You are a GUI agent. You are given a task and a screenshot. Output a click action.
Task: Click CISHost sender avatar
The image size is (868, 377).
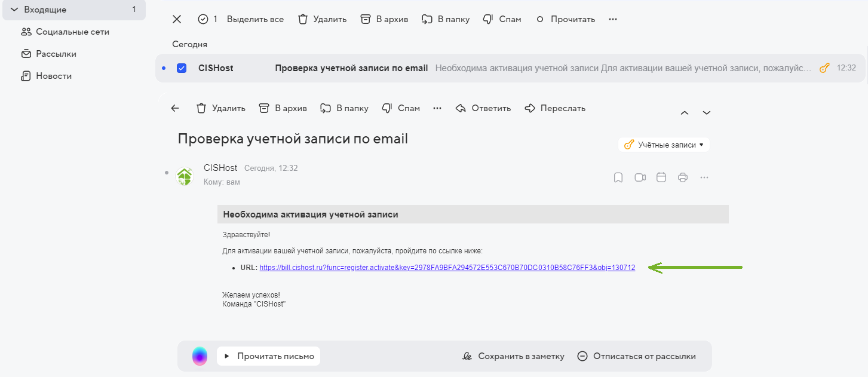pyautogui.click(x=184, y=176)
